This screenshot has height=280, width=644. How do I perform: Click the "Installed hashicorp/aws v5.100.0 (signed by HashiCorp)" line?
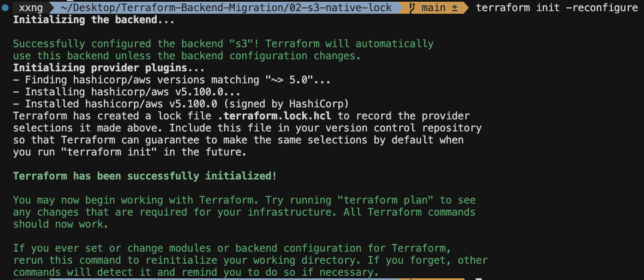[x=180, y=104]
